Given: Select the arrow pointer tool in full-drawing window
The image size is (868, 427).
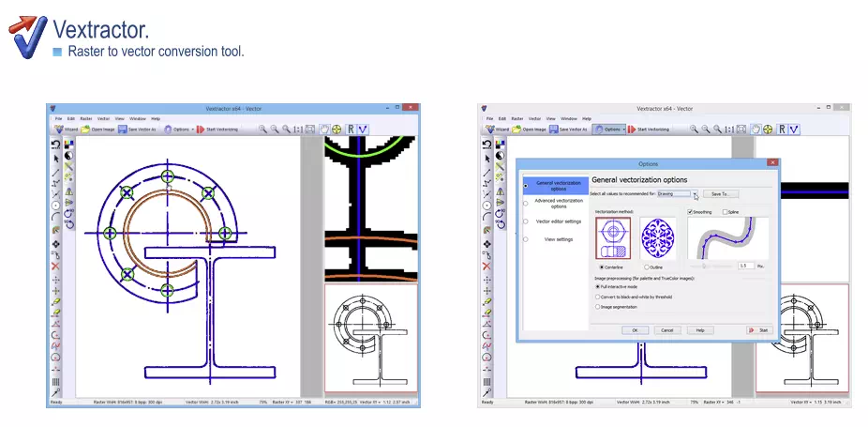Looking at the screenshot, I should [x=56, y=159].
